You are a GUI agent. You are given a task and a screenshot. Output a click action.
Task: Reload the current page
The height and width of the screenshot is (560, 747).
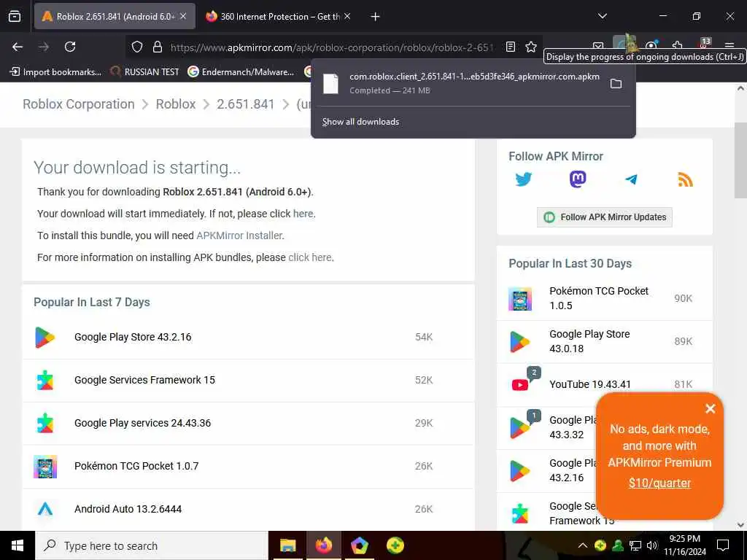70,47
